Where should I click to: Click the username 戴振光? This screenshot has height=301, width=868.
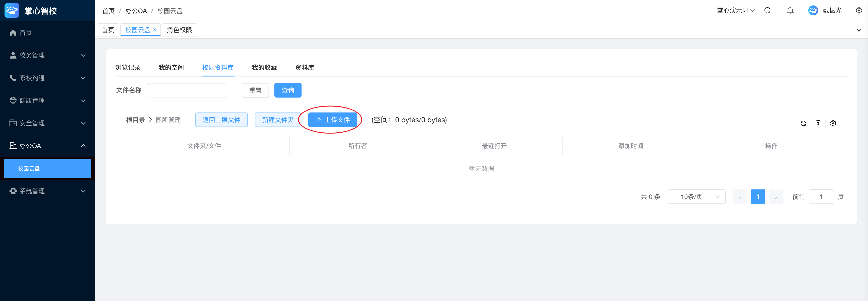[832, 10]
